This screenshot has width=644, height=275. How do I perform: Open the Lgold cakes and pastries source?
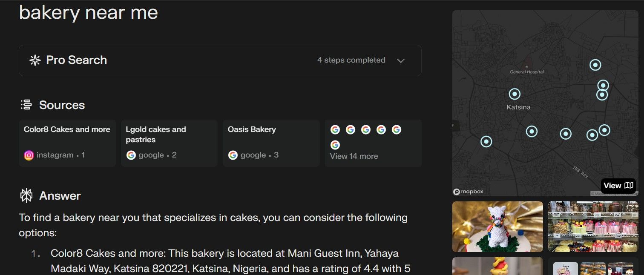tap(169, 143)
